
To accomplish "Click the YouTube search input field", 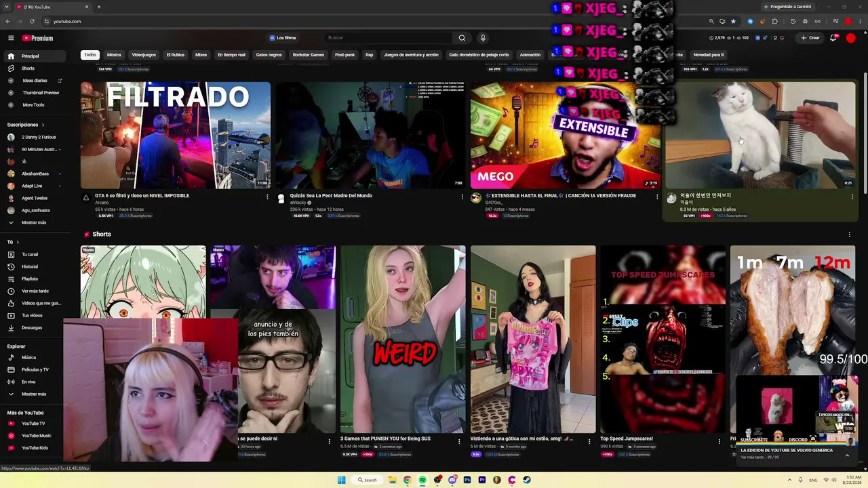I will [x=388, y=38].
